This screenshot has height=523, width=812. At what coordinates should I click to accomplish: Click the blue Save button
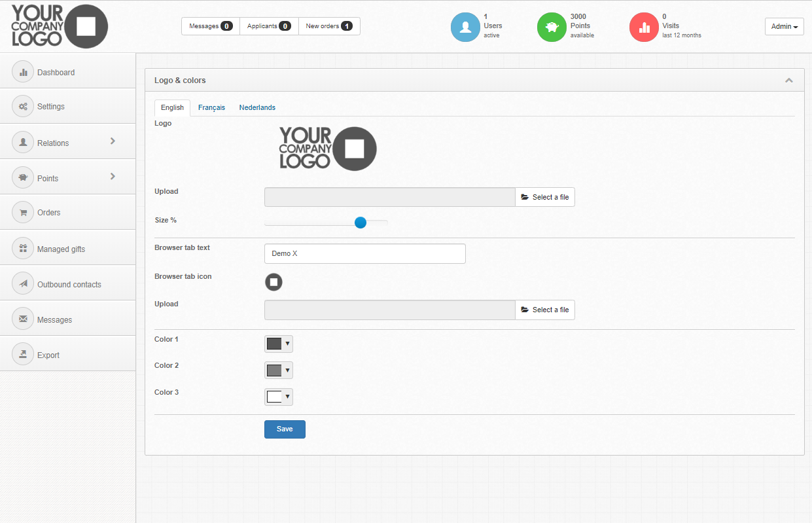(285, 429)
